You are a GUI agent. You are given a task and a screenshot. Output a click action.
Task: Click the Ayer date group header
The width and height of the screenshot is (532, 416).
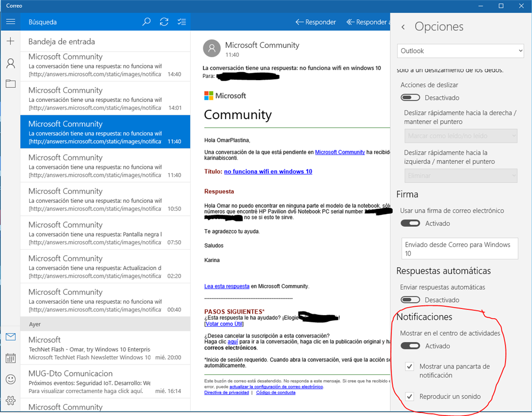[x=105, y=324]
